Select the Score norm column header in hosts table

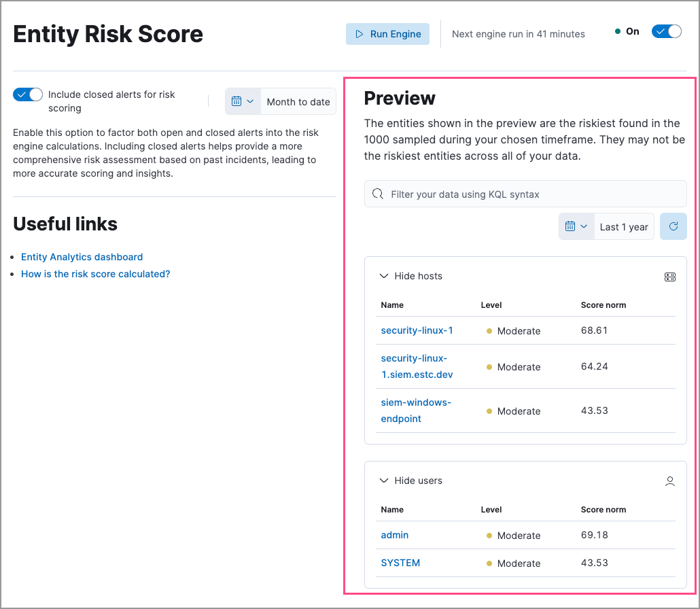(603, 305)
